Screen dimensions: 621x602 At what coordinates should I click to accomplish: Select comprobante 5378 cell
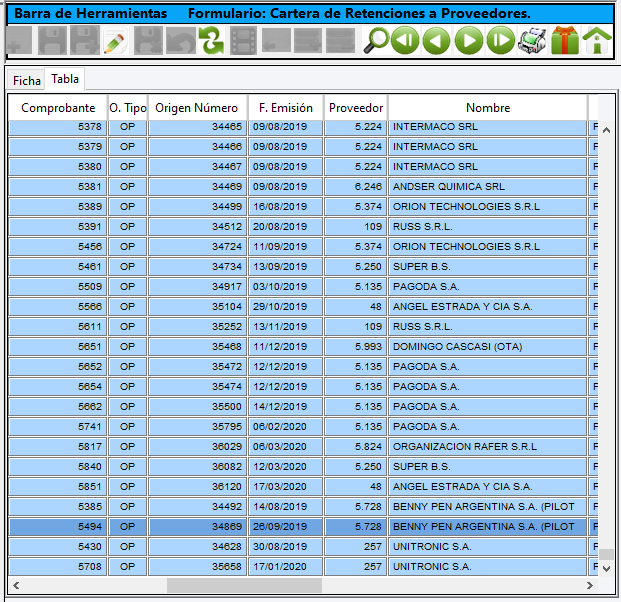(x=58, y=127)
